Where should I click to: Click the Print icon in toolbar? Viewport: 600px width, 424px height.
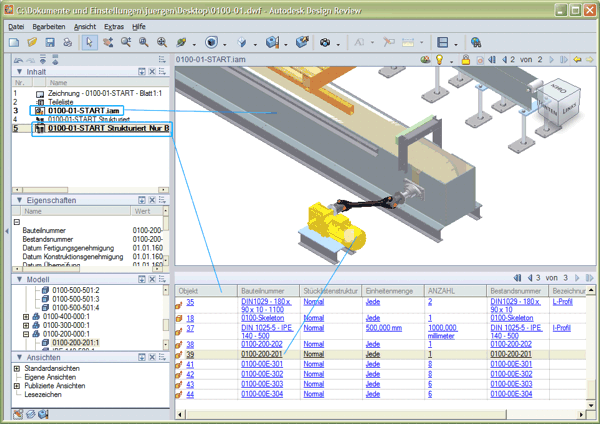[68, 42]
